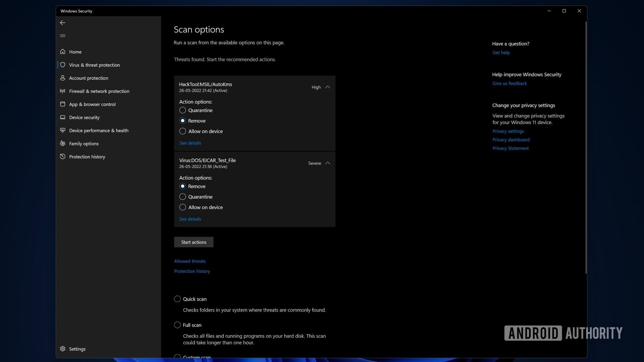Click the Home navigation icon
Screen dimensions: 644x362
62,52
